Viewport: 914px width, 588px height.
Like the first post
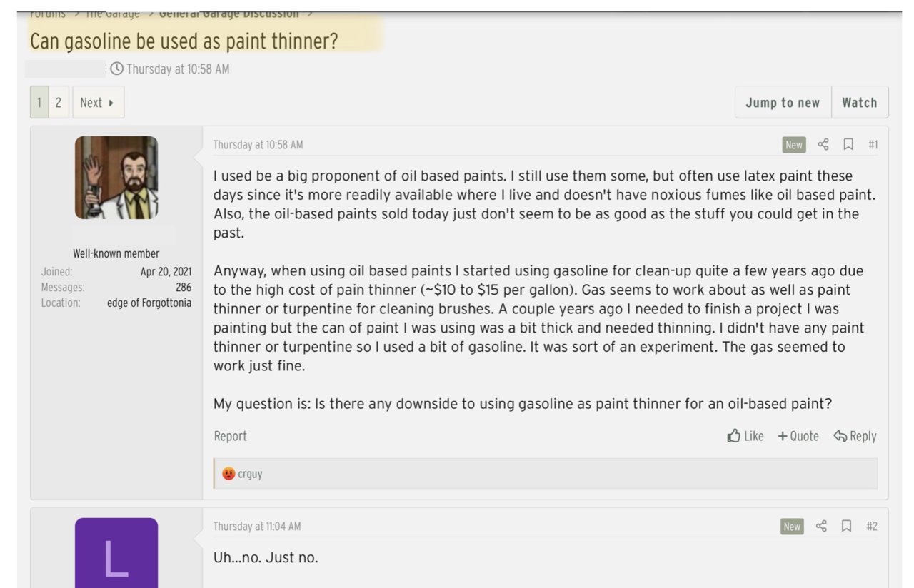tap(745, 436)
